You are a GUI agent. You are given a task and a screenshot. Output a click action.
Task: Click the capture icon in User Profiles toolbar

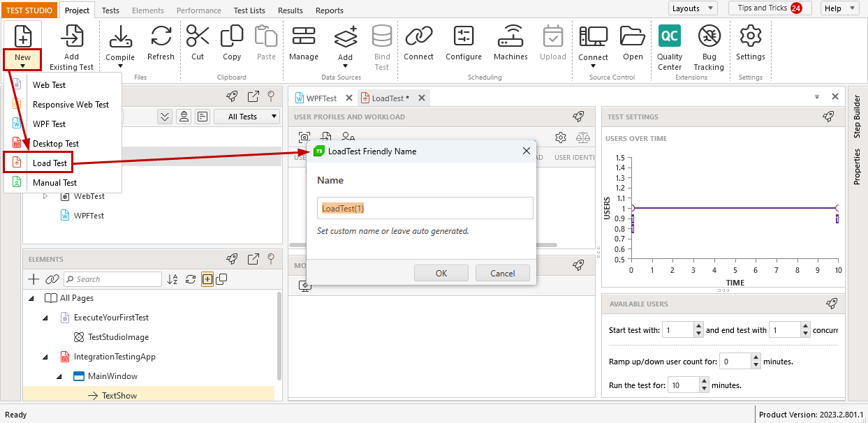click(x=304, y=138)
